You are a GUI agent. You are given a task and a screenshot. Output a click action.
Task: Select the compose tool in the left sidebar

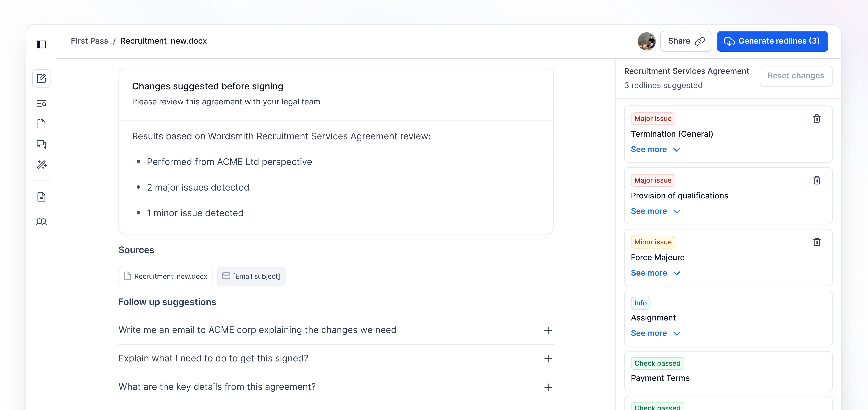coord(41,78)
